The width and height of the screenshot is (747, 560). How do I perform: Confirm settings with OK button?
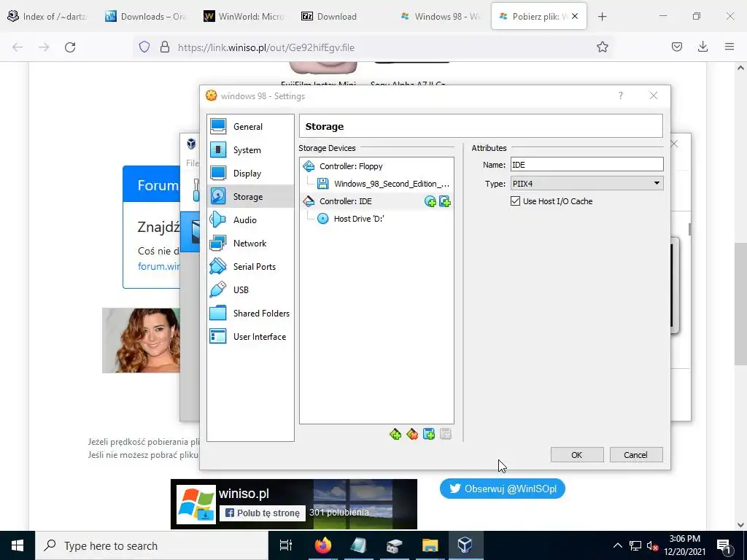click(577, 455)
